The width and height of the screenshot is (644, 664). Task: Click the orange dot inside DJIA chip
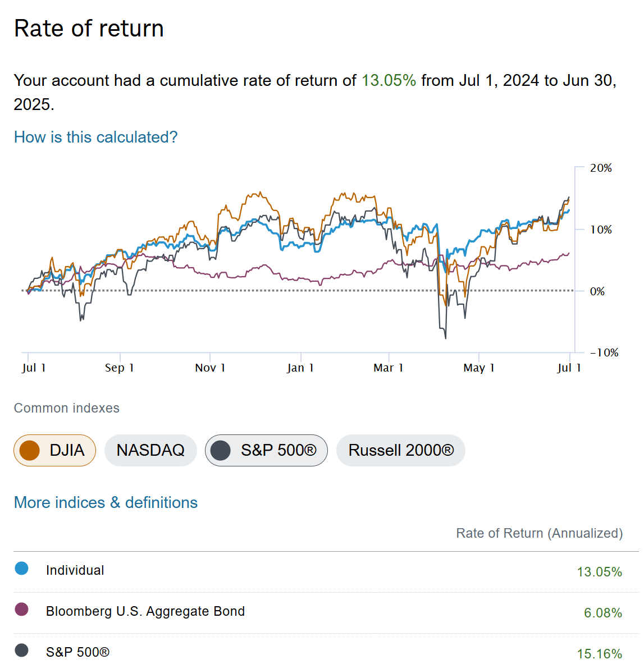[x=29, y=450]
